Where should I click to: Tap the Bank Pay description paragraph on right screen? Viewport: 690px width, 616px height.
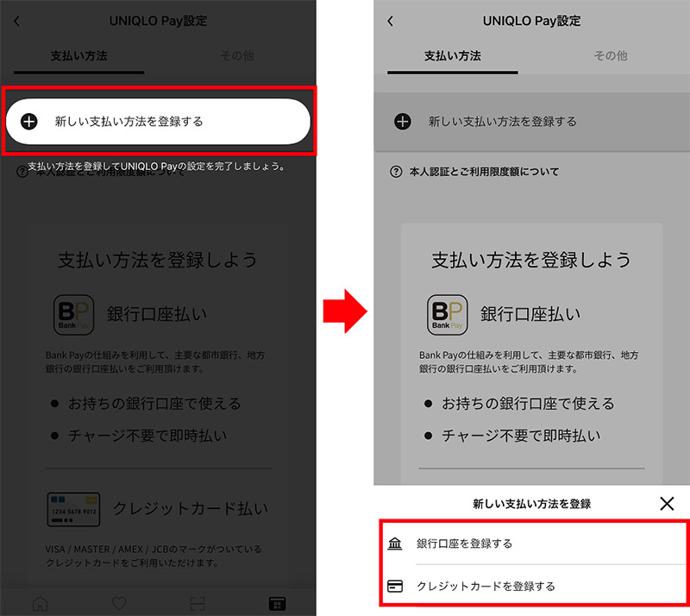click(529, 362)
